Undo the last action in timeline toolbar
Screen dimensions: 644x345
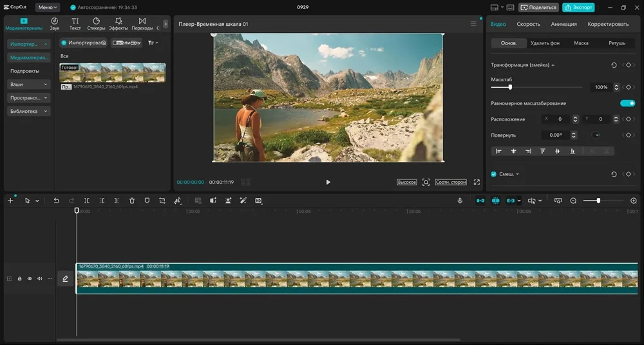pyautogui.click(x=56, y=201)
